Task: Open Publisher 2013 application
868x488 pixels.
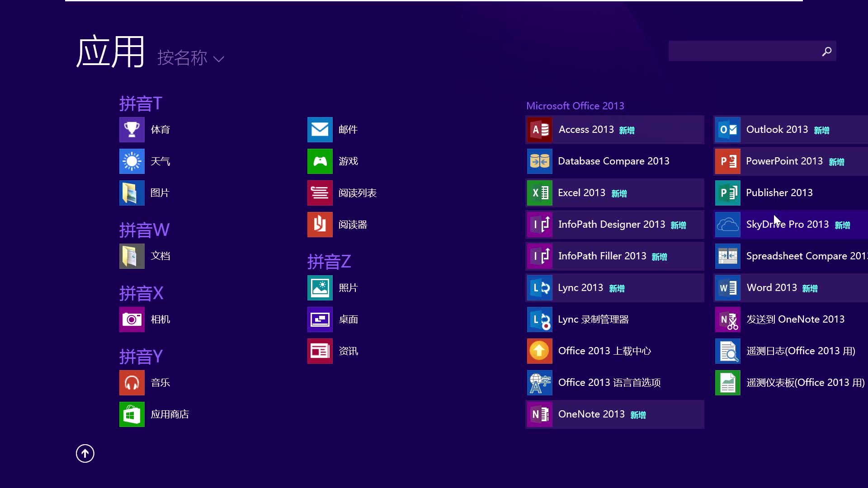Action: tap(779, 192)
